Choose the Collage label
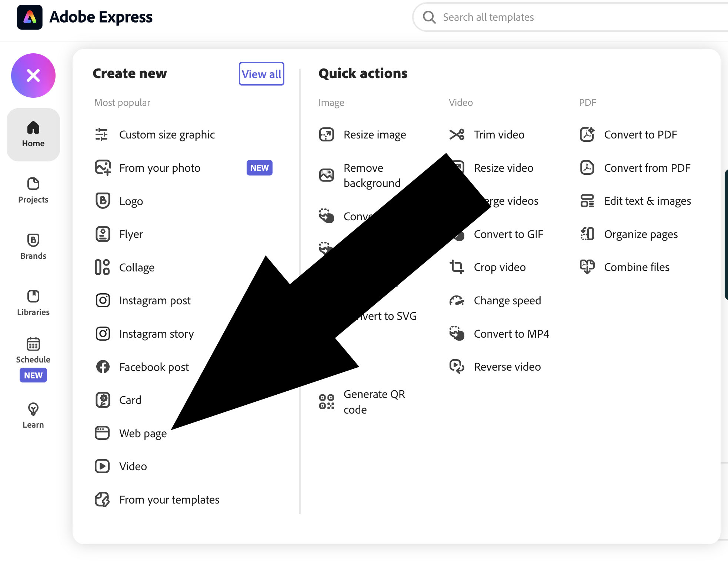The width and height of the screenshot is (728, 565). 137,268
